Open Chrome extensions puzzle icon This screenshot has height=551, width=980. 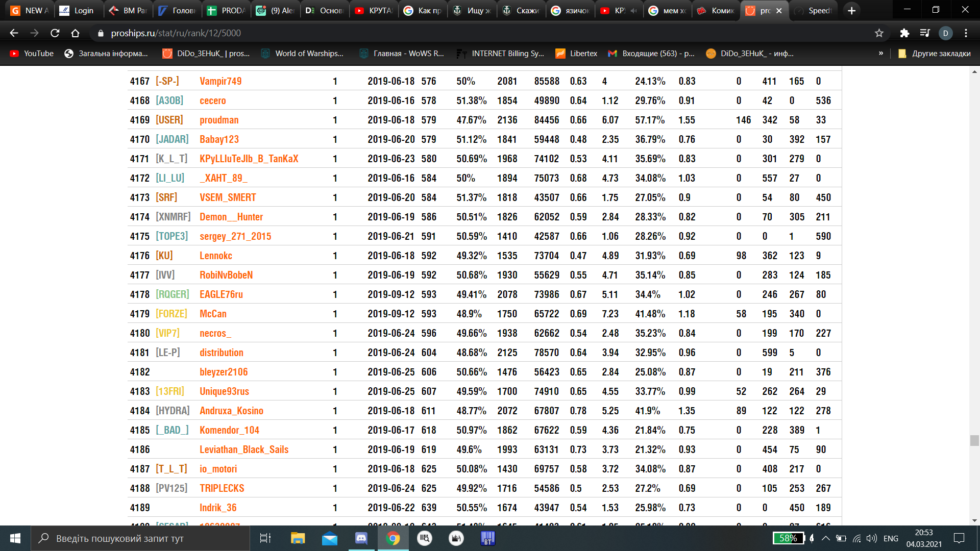pyautogui.click(x=904, y=33)
